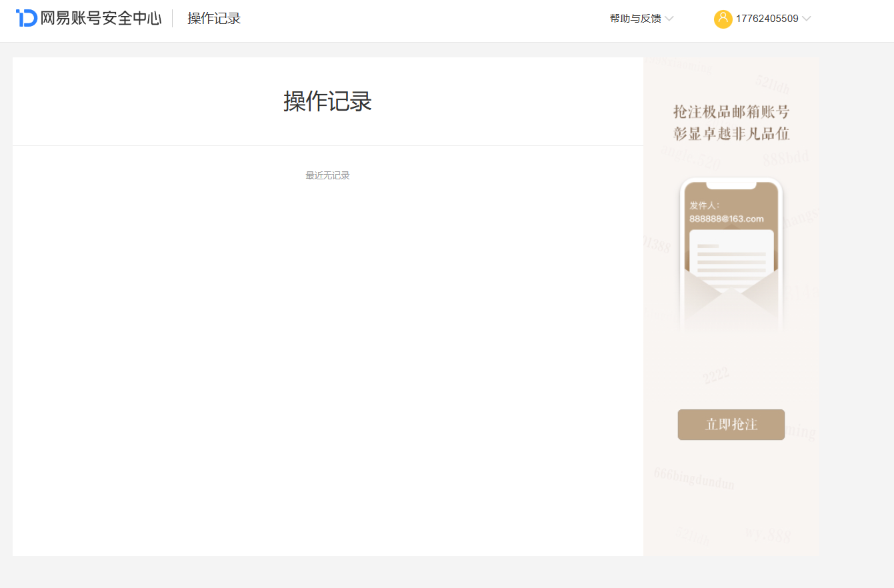Click the 888888@163.com sender address
Screen dimensions: 894x588
(x=727, y=219)
